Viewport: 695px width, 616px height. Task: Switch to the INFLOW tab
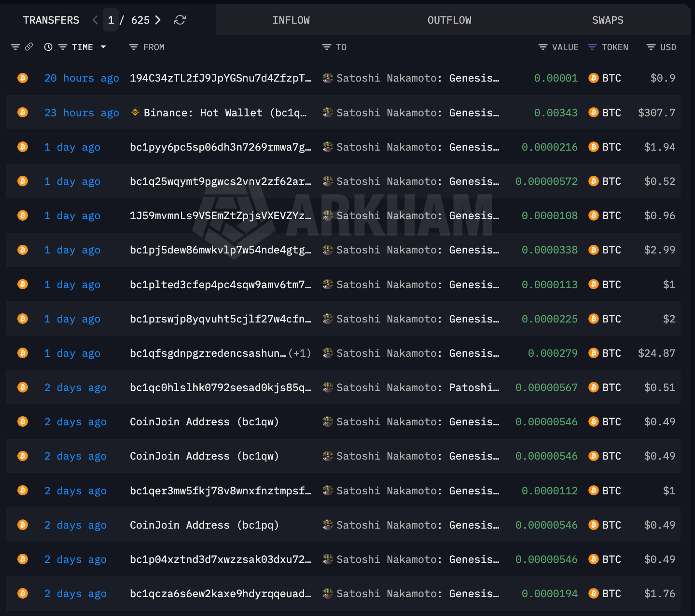291,20
